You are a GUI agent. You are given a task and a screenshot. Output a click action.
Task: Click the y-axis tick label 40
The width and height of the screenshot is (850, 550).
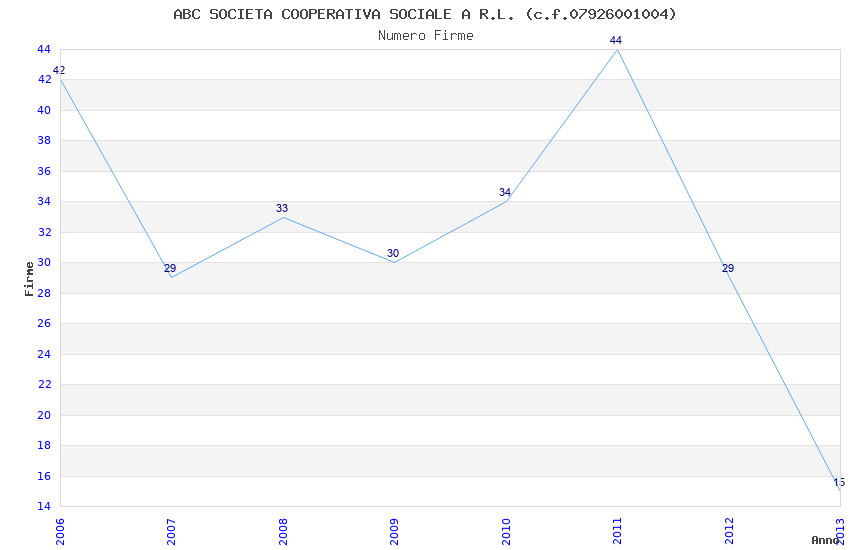(x=44, y=110)
